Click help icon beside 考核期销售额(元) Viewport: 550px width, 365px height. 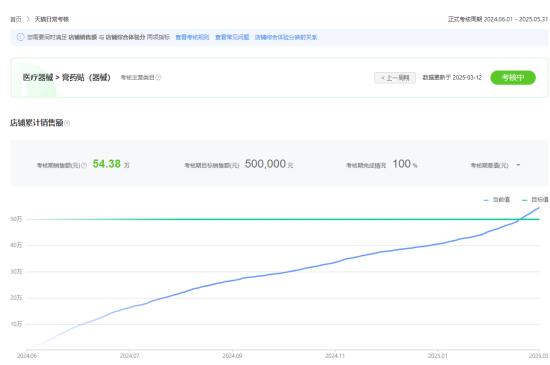click(x=84, y=165)
